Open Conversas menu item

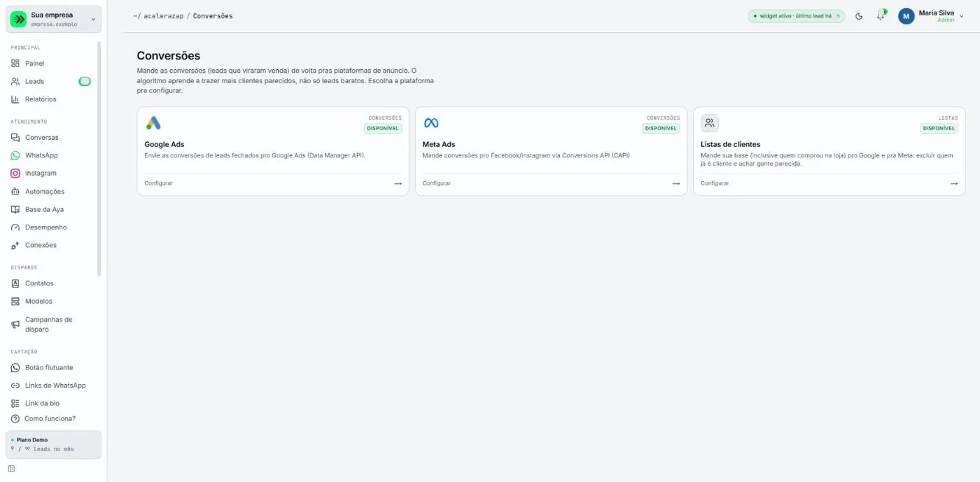(42, 138)
